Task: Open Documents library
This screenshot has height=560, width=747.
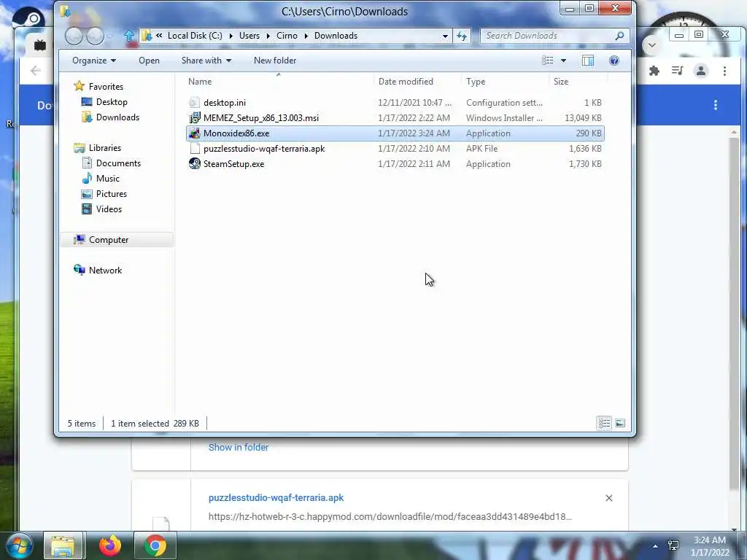Action: (118, 163)
